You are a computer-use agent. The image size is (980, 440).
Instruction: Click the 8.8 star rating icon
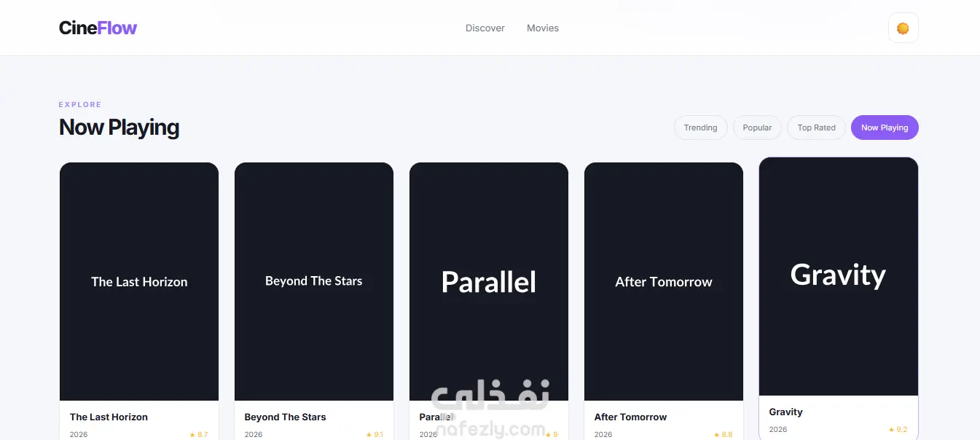(x=717, y=435)
